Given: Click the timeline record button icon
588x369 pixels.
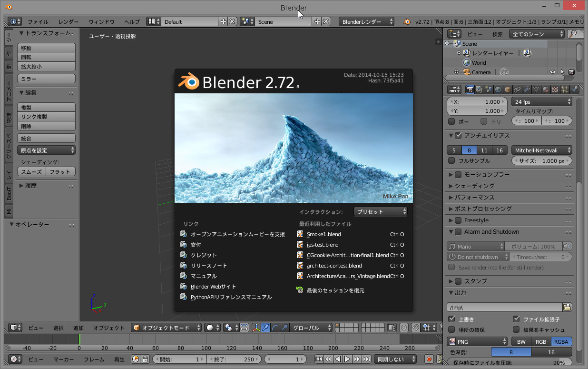Looking at the screenshot, I should click(x=429, y=359).
